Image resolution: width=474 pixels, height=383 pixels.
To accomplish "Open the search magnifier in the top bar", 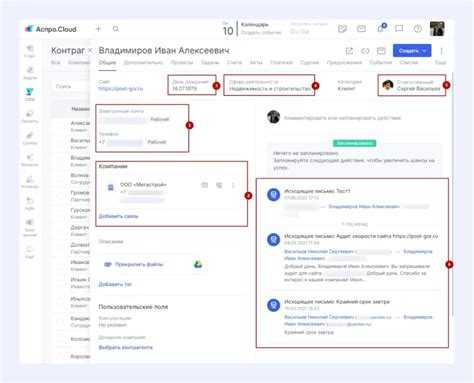I will coord(116,29).
